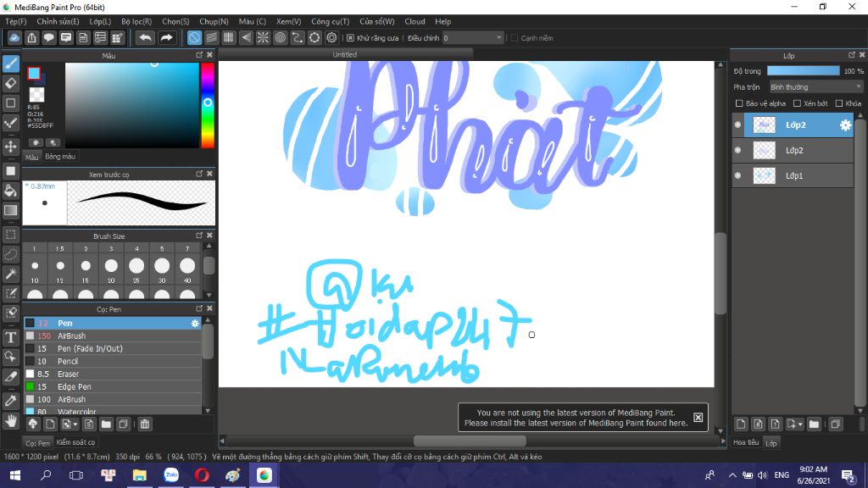The height and width of the screenshot is (488, 868).
Task: Hide the selected Lớp2 layer
Action: (738, 125)
